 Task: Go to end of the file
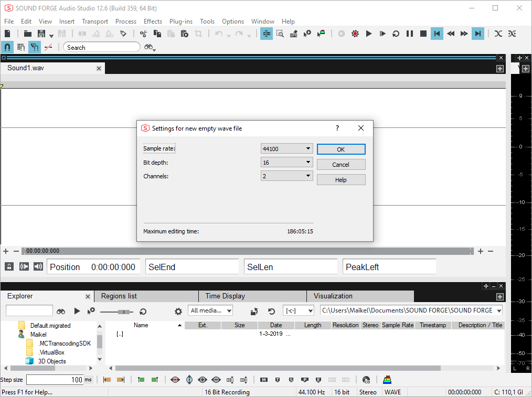[478, 34]
